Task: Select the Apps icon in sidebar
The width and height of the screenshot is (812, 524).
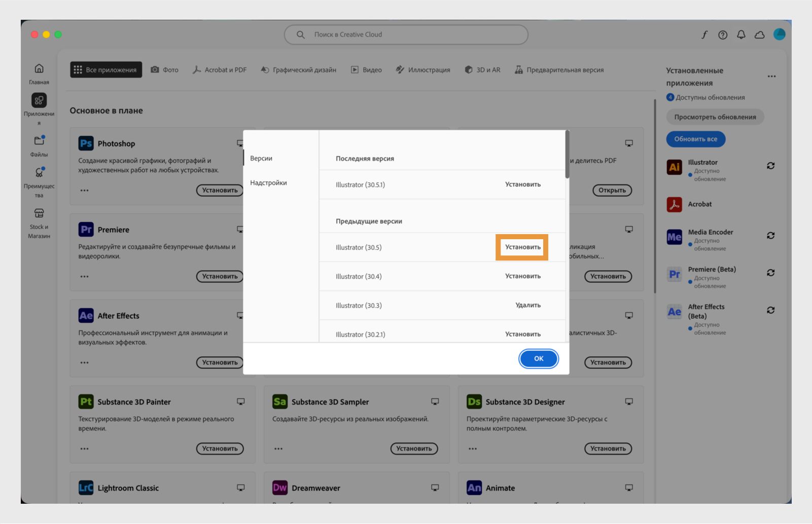Action: [39, 100]
